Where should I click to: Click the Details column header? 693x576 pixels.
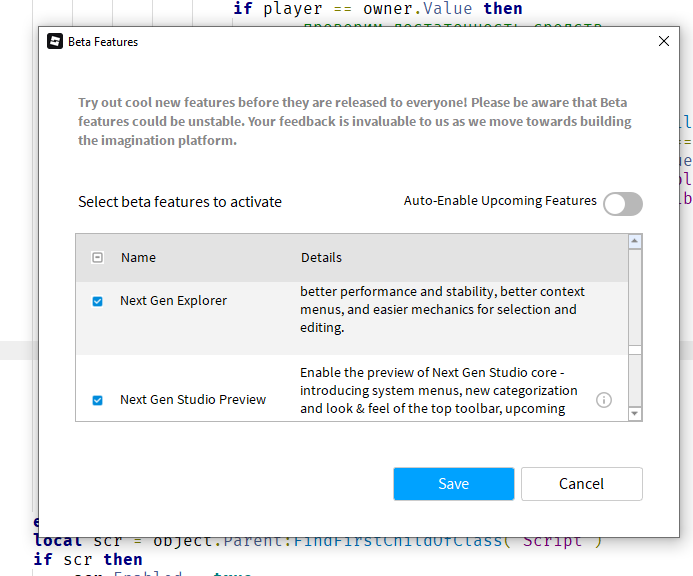click(x=321, y=258)
